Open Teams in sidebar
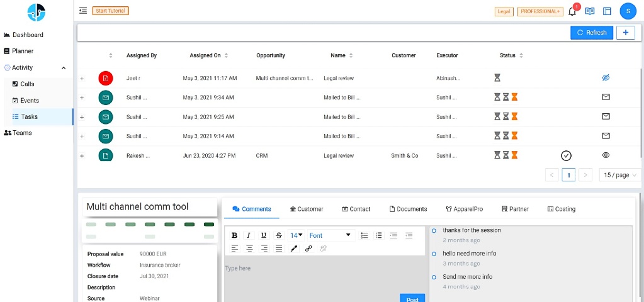 pyautogui.click(x=18, y=133)
